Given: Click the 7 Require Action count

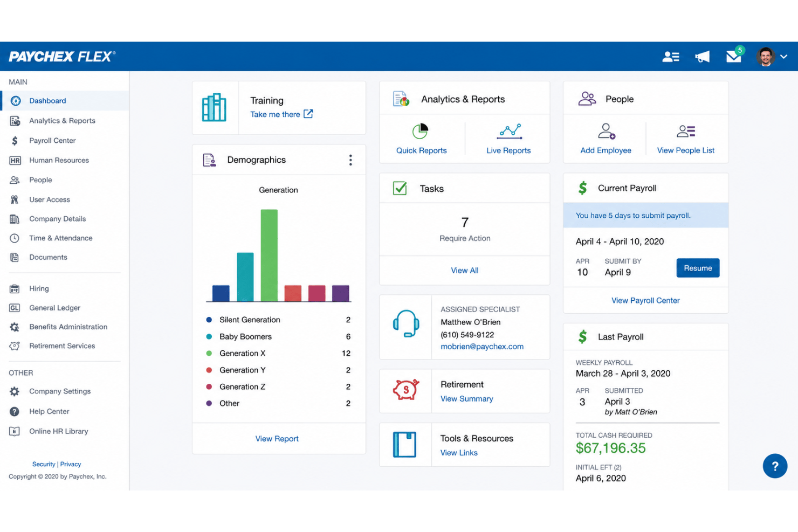Looking at the screenshot, I should (465, 222).
